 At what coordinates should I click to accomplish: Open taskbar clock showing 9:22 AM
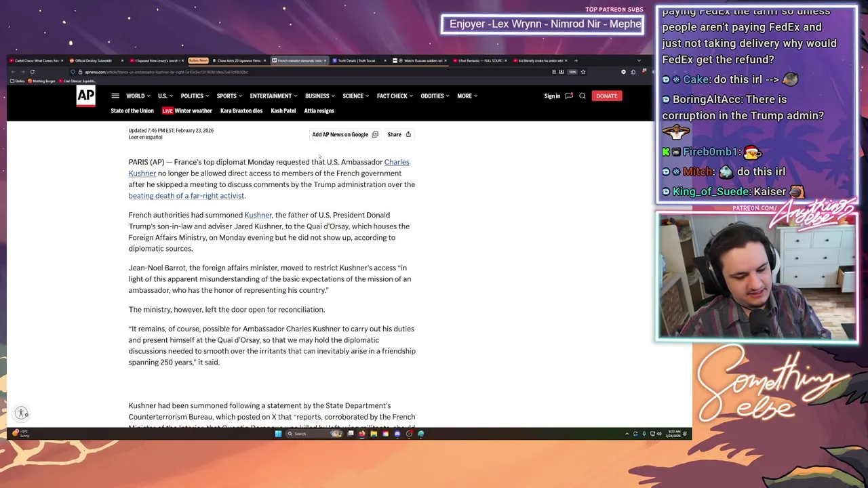(673, 434)
